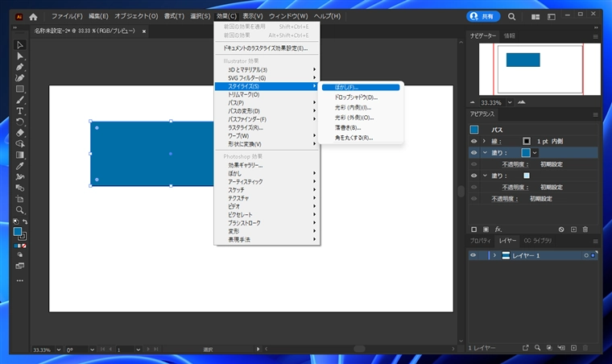Select the Zoom tool in toolbar
This screenshot has width=612, height=364.
click(19, 210)
